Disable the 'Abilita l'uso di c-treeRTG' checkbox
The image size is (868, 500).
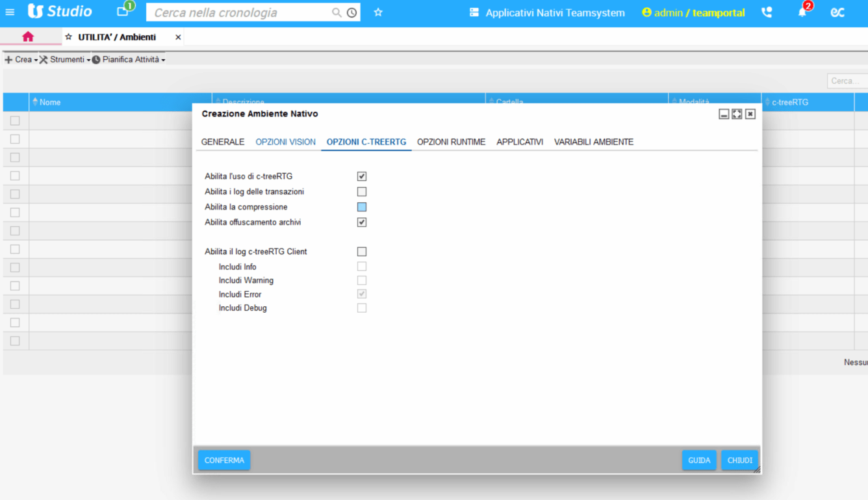[362, 176]
